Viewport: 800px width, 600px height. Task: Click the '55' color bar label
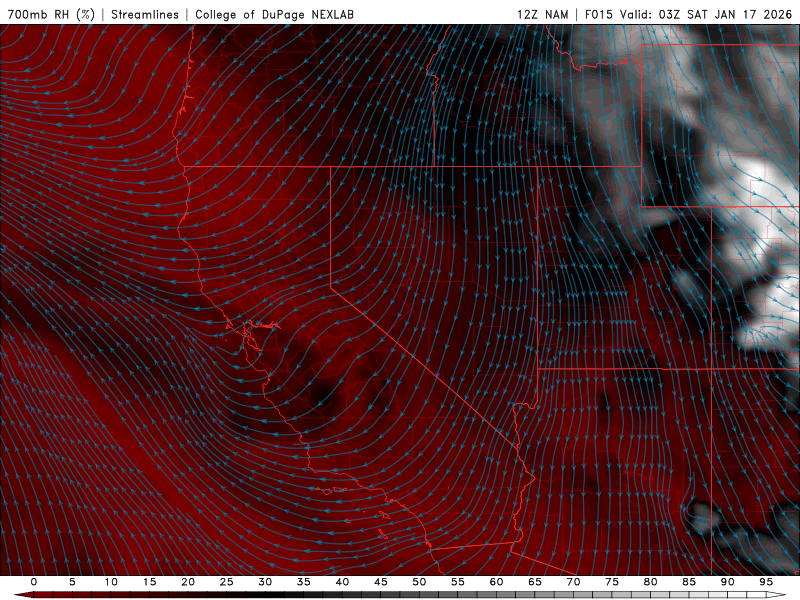click(x=458, y=582)
